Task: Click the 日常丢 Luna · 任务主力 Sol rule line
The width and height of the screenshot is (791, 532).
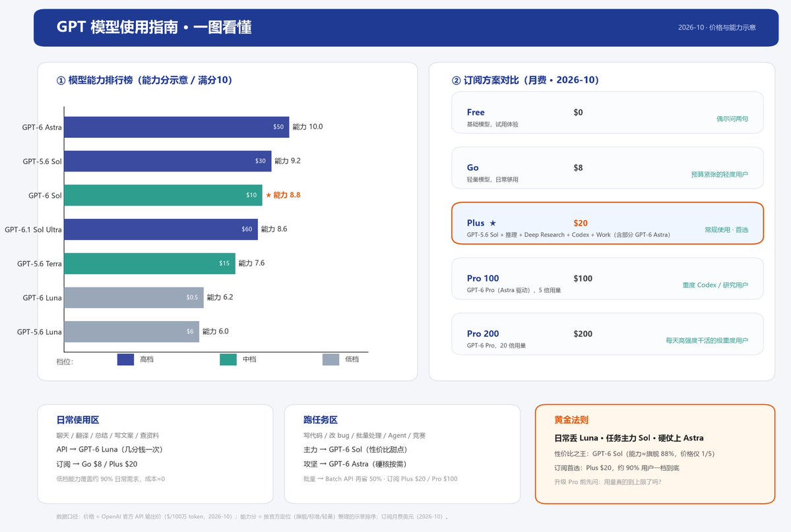Action: click(x=629, y=438)
